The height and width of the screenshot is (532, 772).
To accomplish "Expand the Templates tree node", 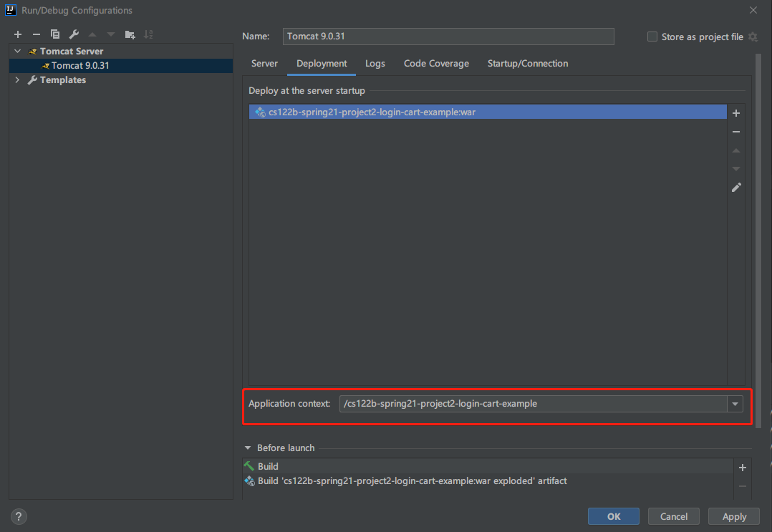I will point(18,79).
